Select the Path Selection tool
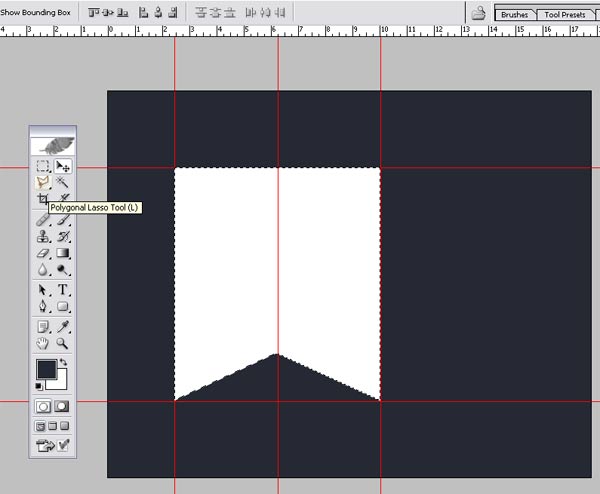Image resolution: width=600 pixels, height=494 pixels. pos(42,290)
